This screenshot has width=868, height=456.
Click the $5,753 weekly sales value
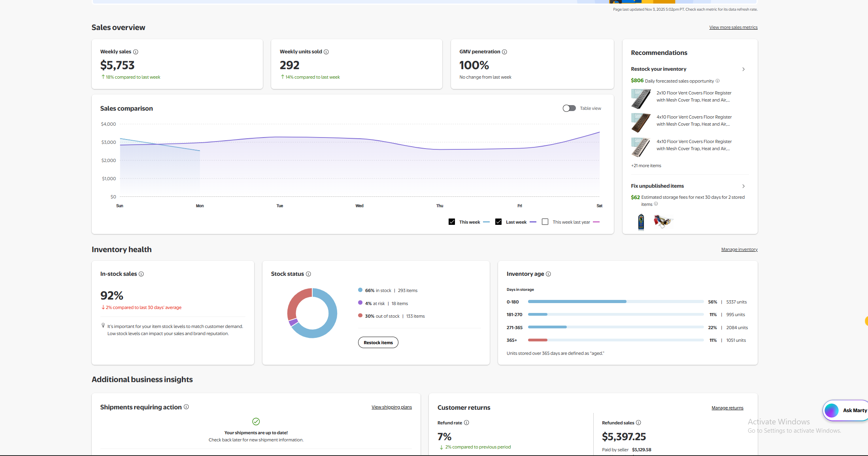point(117,65)
